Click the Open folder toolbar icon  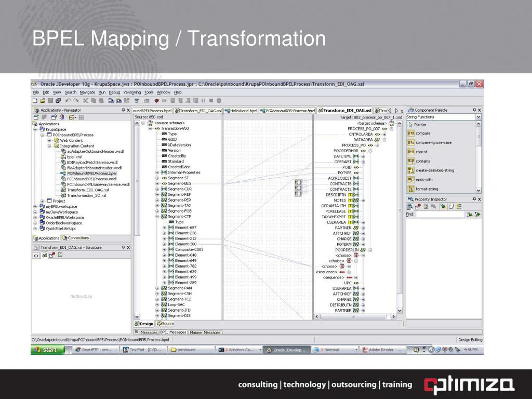click(43, 100)
